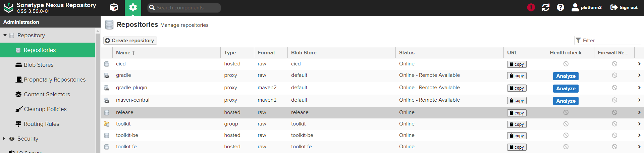Copy the URL of cicd repository
The height and width of the screenshot is (153, 644).
[x=517, y=64]
